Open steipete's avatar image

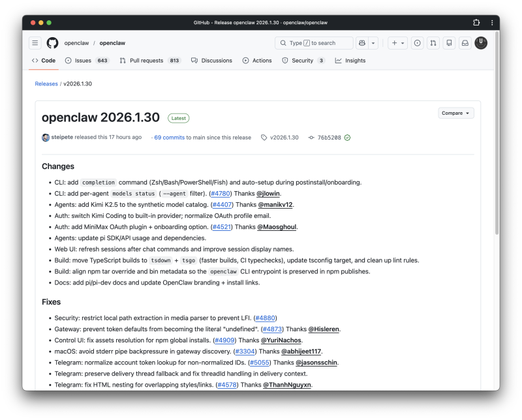pyautogui.click(x=46, y=138)
